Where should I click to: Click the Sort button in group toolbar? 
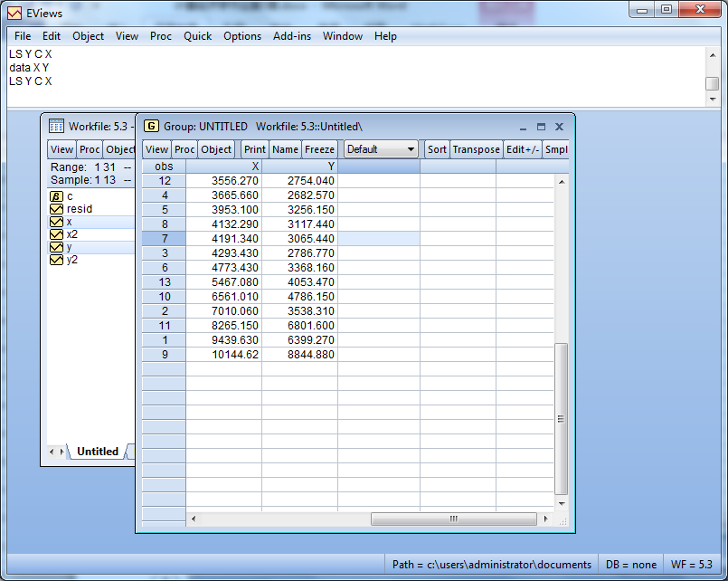437,149
